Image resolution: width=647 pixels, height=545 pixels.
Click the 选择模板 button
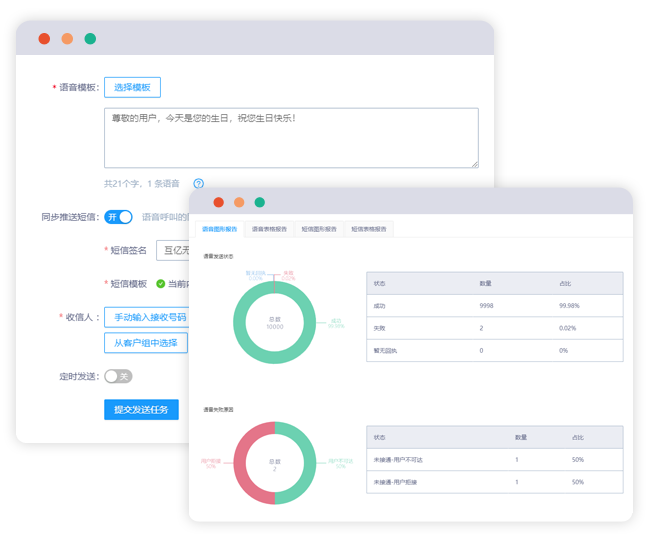(x=132, y=88)
